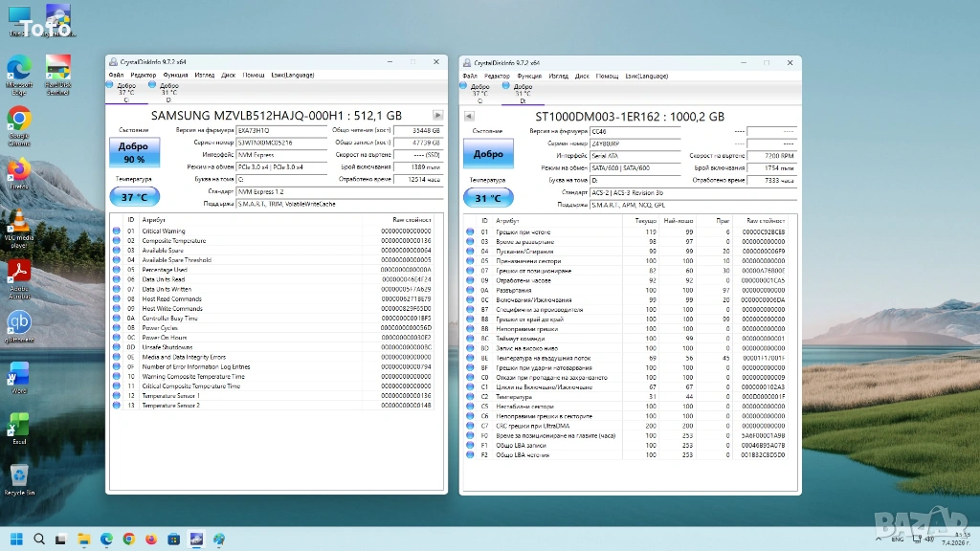This screenshot has height=551, width=980.
Task: Click previous-disk arrow beside ST1000DM003 title
Action: coord(469,115)
